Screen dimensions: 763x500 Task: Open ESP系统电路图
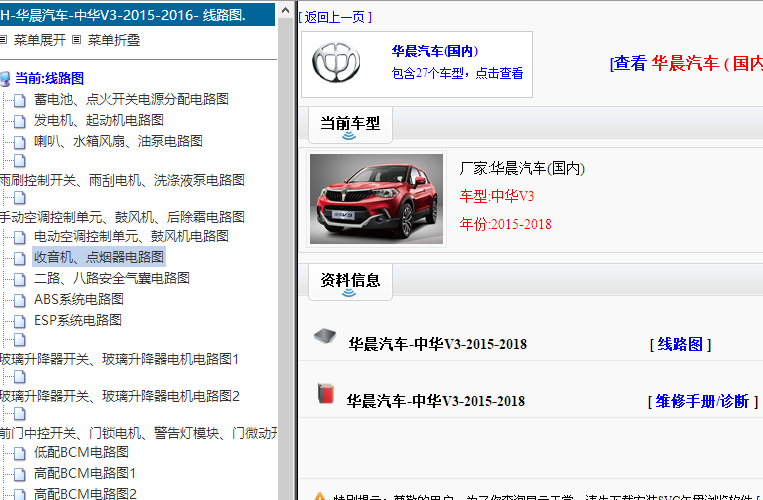[x=78, y=320]
